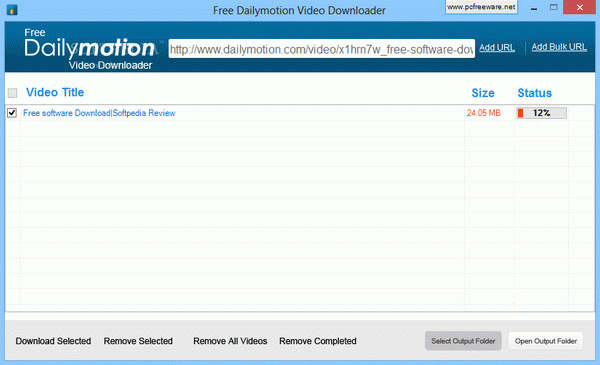600x365 pixels.
Task: Minimize the downloader window
Action: (534, 8)
